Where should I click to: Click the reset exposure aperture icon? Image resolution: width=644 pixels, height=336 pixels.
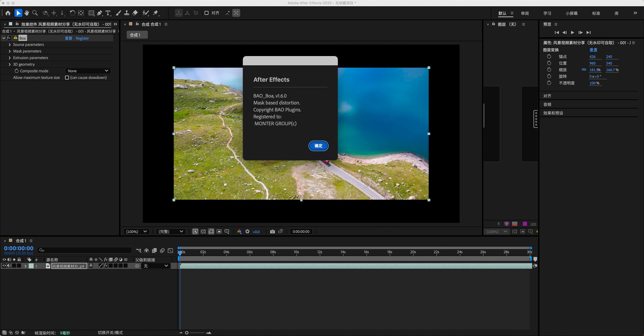pos(248,232)
